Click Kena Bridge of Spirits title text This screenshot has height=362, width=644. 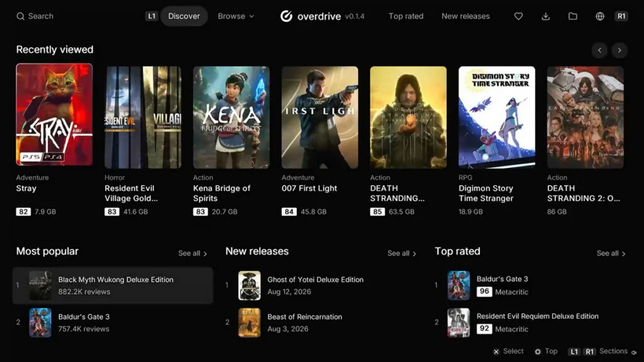(222, 194)
